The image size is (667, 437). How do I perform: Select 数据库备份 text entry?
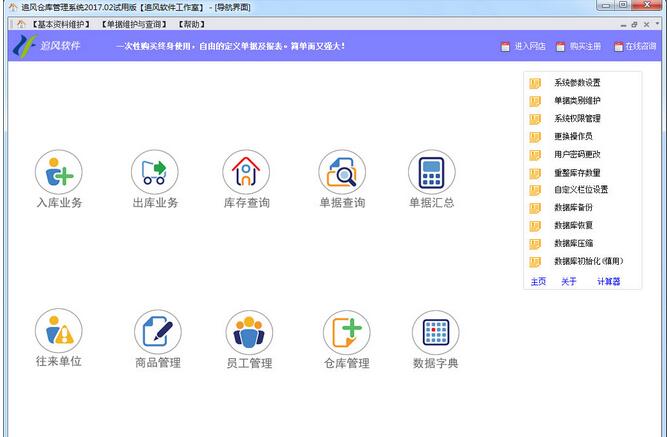click(573, 207)
